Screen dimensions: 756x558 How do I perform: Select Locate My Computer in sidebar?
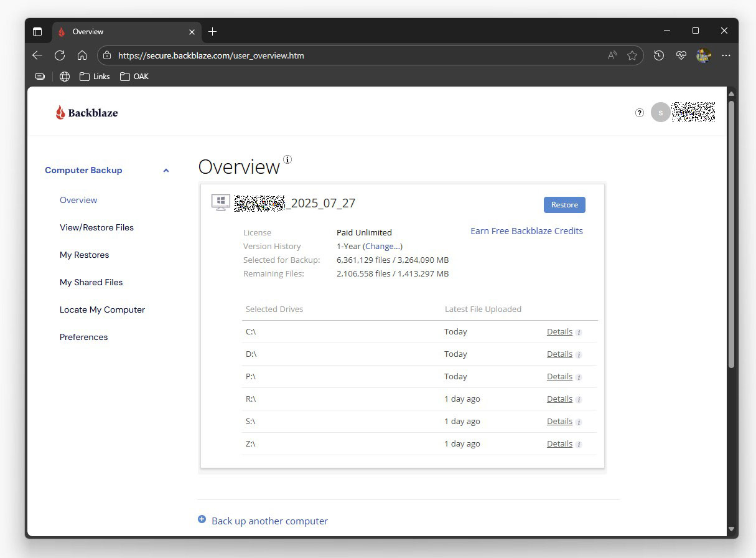point(102,310)
